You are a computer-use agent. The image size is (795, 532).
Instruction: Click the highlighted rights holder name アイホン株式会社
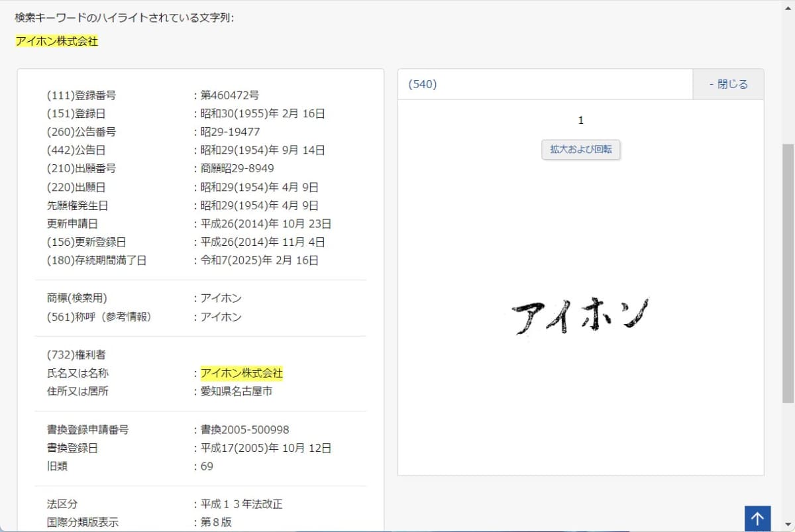(x=242, y=373)
